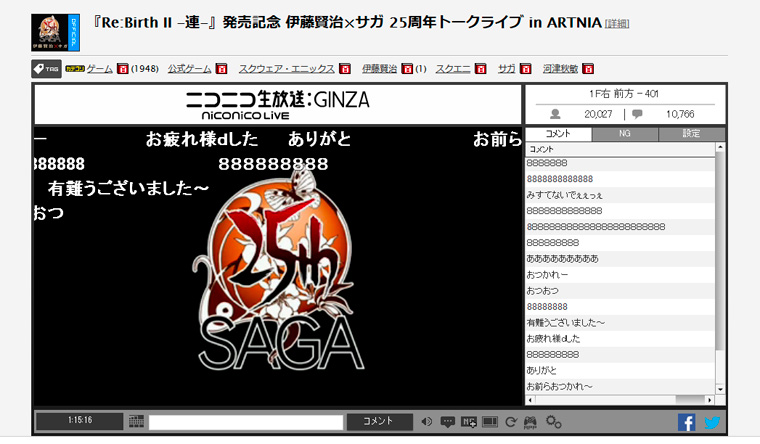The image size is (760, 444).
Task: Switch to fullscreen screen mode icon
Action: point(490,422)
